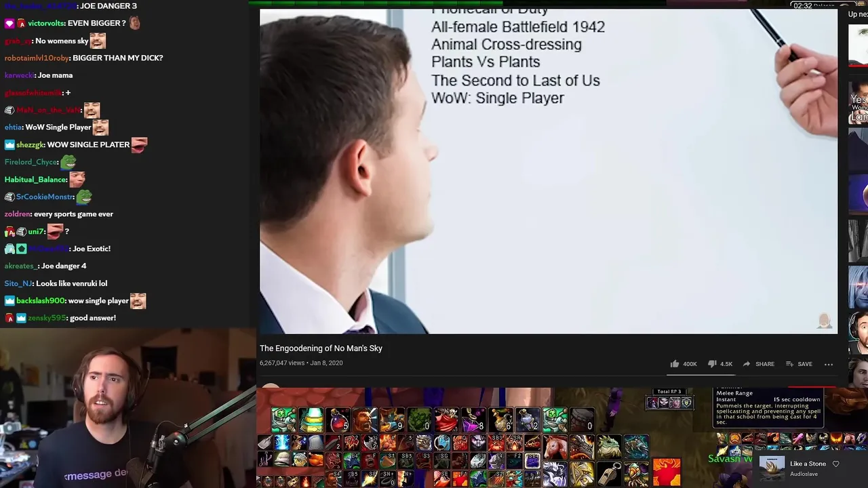Click 'All-female Battlefield 1942' line in video
The image size is (868, 488).
click(518, 27)
